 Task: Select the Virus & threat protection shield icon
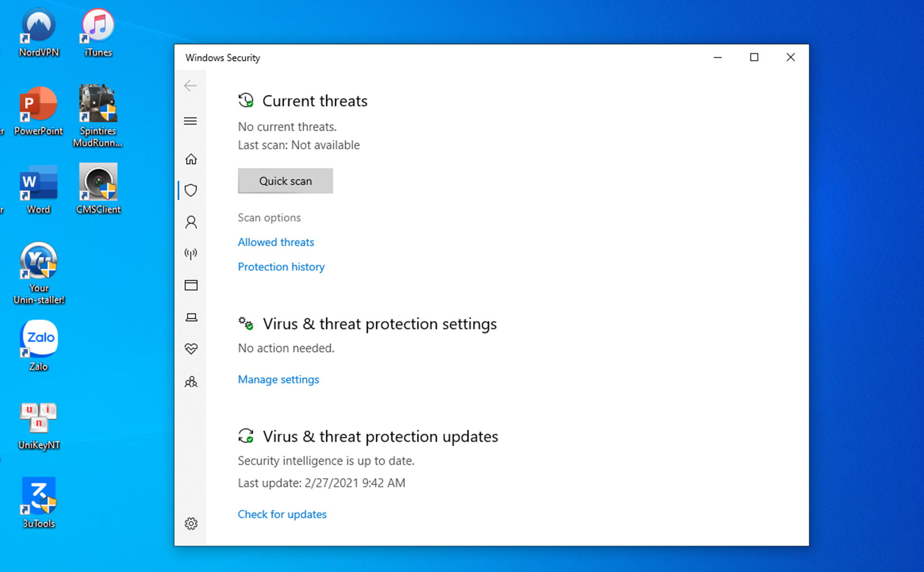pyautogui.click(x=191, y=191)
